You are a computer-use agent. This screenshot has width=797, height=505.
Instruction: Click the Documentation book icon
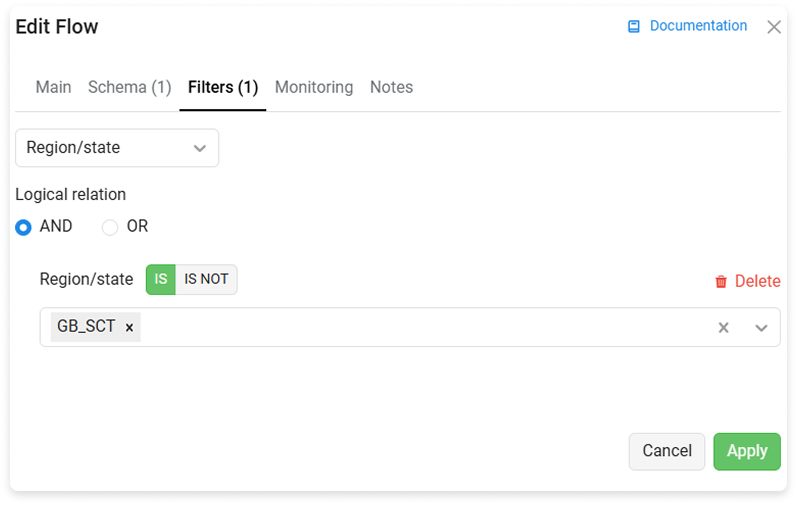(633, 26)
